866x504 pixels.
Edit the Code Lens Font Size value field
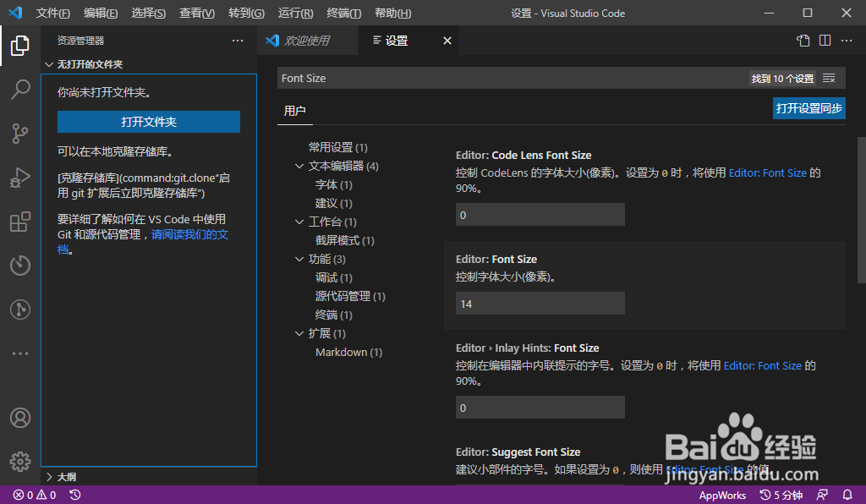[540, 215]
